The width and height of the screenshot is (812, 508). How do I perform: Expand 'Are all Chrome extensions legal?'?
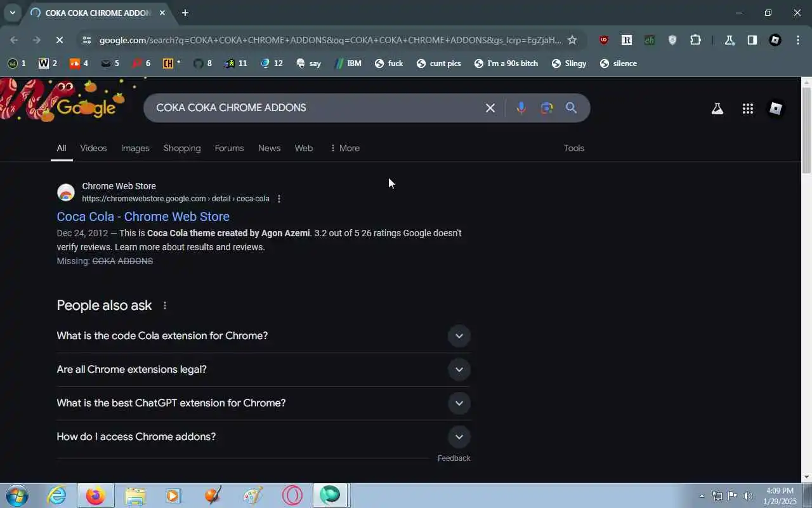click(x=263, y=369)
